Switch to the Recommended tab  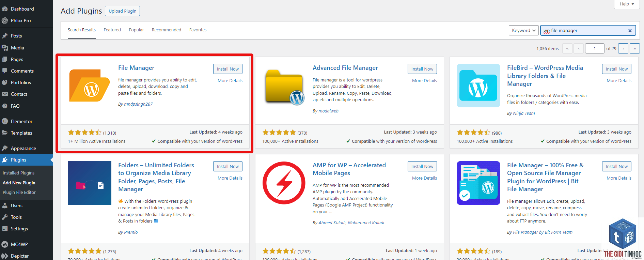tap(167, 30)
